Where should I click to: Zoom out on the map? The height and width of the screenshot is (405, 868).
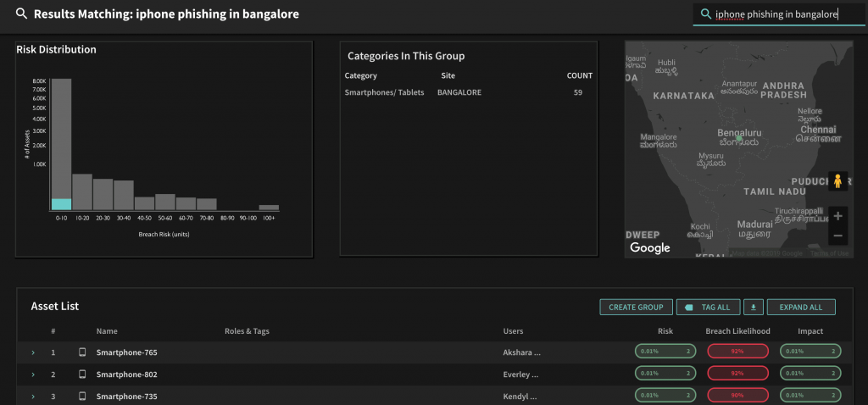(x=837, y=236)
